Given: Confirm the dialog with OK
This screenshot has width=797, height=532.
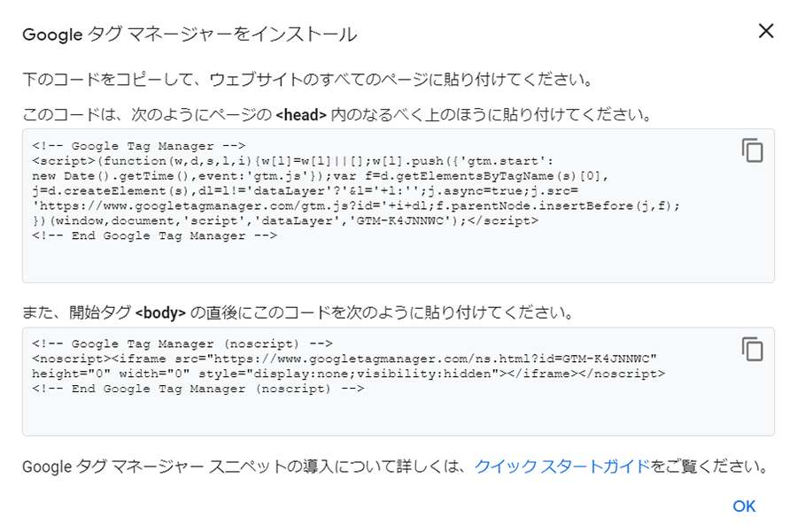Looking at the screenshot, I should (x=744, y=506).
